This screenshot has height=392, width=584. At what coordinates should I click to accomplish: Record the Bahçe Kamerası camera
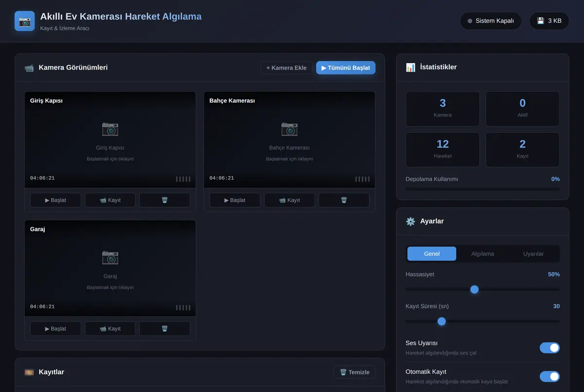[x=290, y=200]
